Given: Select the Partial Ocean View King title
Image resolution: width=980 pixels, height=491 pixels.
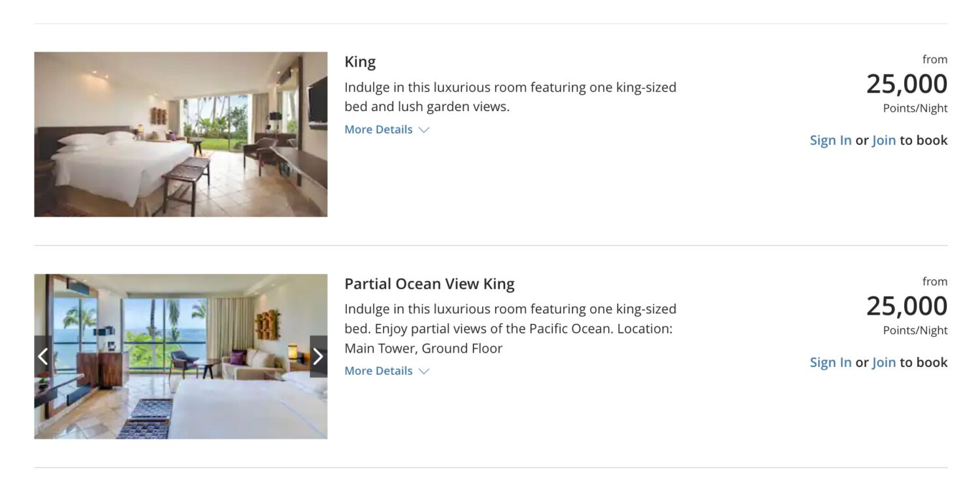Looking at the screenshot, I should click(x=429, y=284).
